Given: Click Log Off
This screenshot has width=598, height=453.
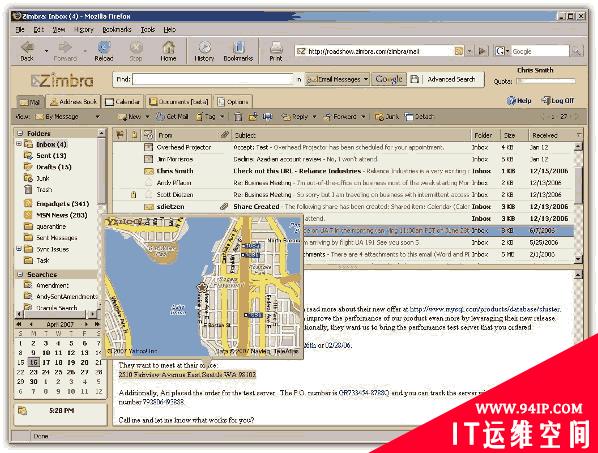Looking at the screenshot, I should click(558, 101).
